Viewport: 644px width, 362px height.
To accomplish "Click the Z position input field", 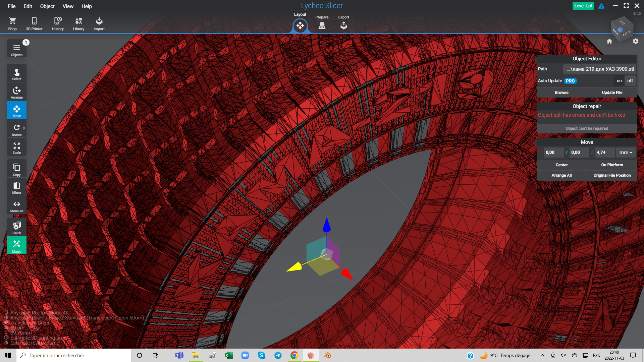I will [x=605, y=153].
